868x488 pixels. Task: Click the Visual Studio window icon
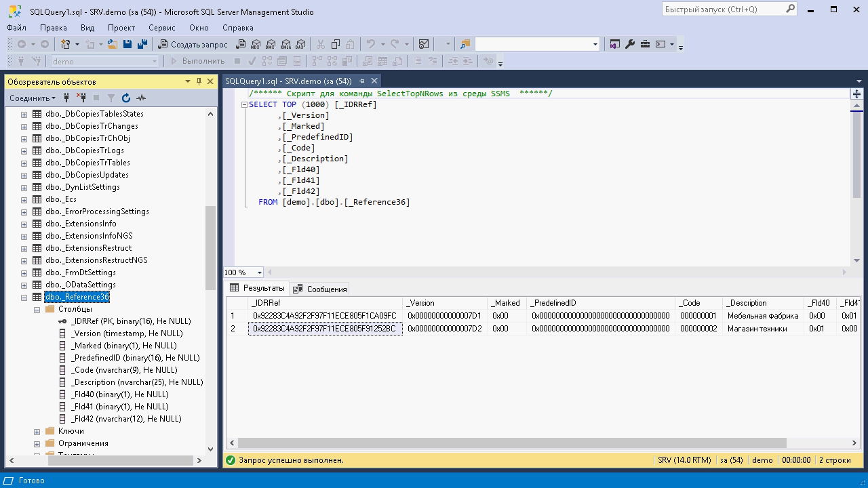point(614,44)
